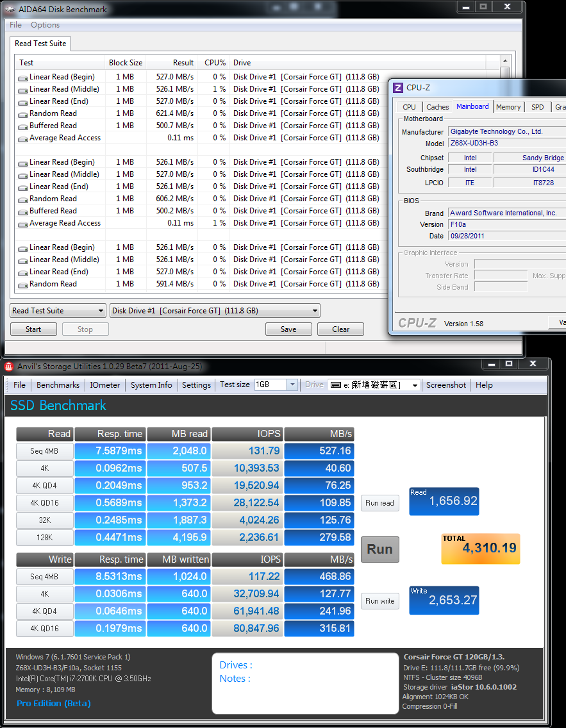The height and width of the screenshot is (728, 566).
Task: Click the 128K read test button
Action: point(45,538)
